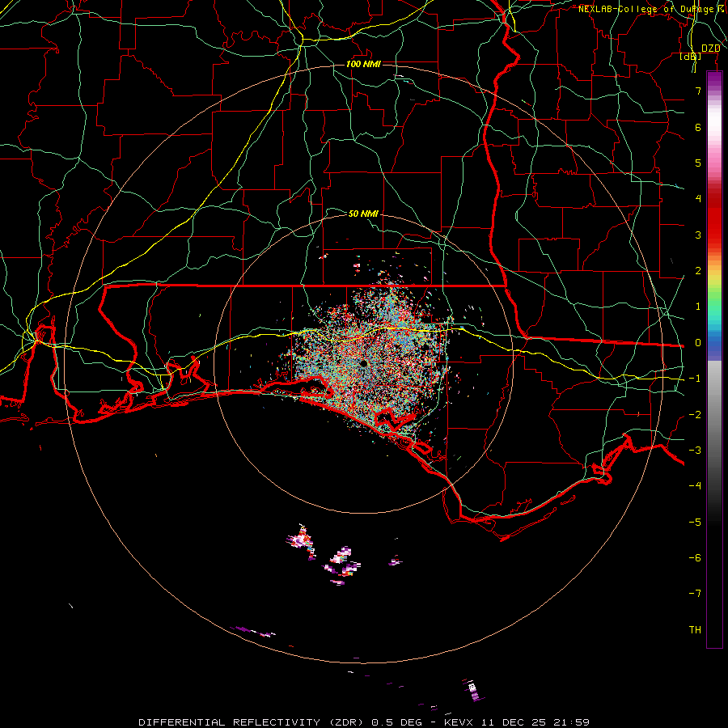Click the 11 DEC 25 date text
The image size is (728, 728).
click(515, 722)
